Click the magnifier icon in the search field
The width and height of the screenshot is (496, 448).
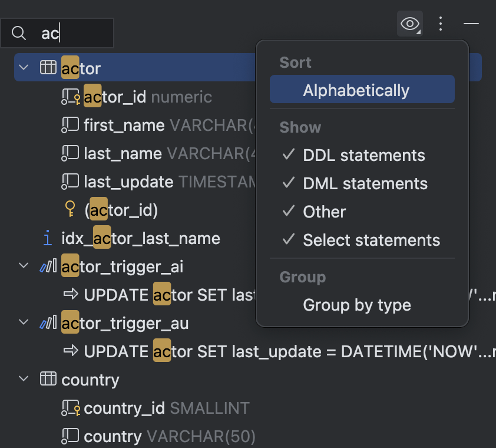pyautogui.click(x=19, y=33)
